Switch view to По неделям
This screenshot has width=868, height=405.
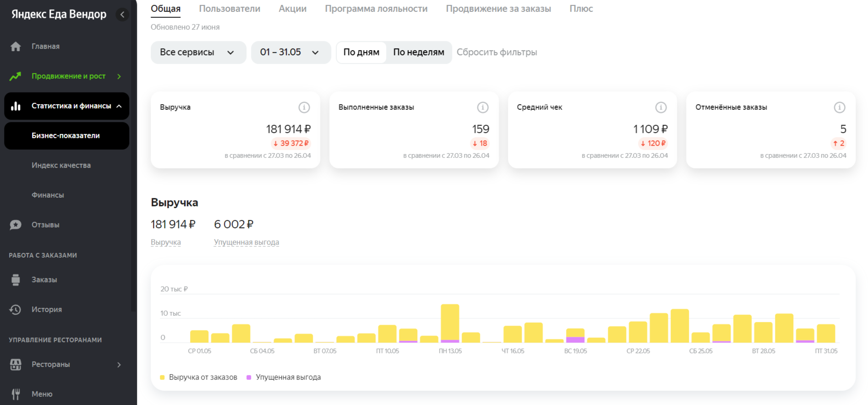point(419,52)
